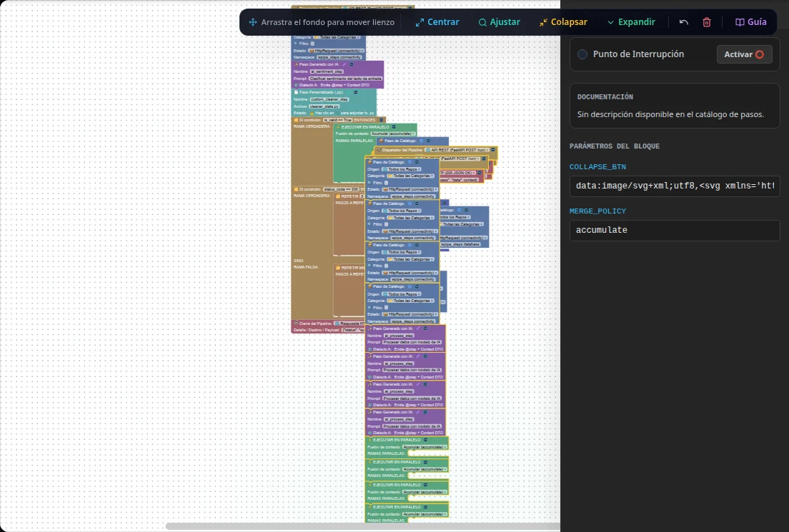This screenshot has width=789, height=532.
Task: Click Colapsar to collapse all blocks
Action: [563, 22]
